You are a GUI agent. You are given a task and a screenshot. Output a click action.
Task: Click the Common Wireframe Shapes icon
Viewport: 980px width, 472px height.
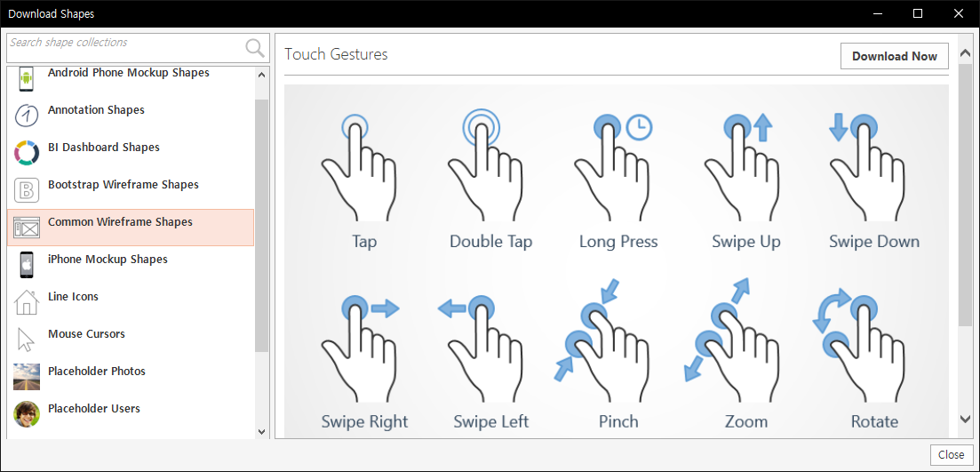tap(27, 228)
